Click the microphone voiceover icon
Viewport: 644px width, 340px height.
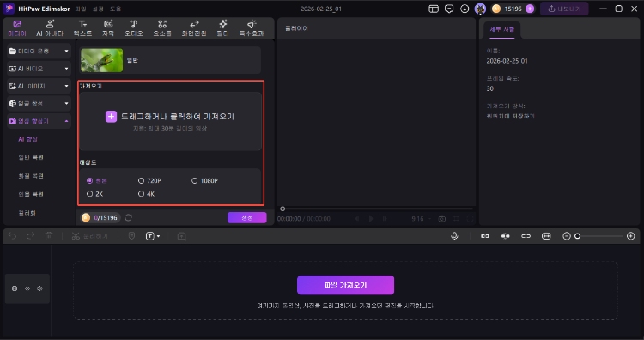tap(454, 236)
